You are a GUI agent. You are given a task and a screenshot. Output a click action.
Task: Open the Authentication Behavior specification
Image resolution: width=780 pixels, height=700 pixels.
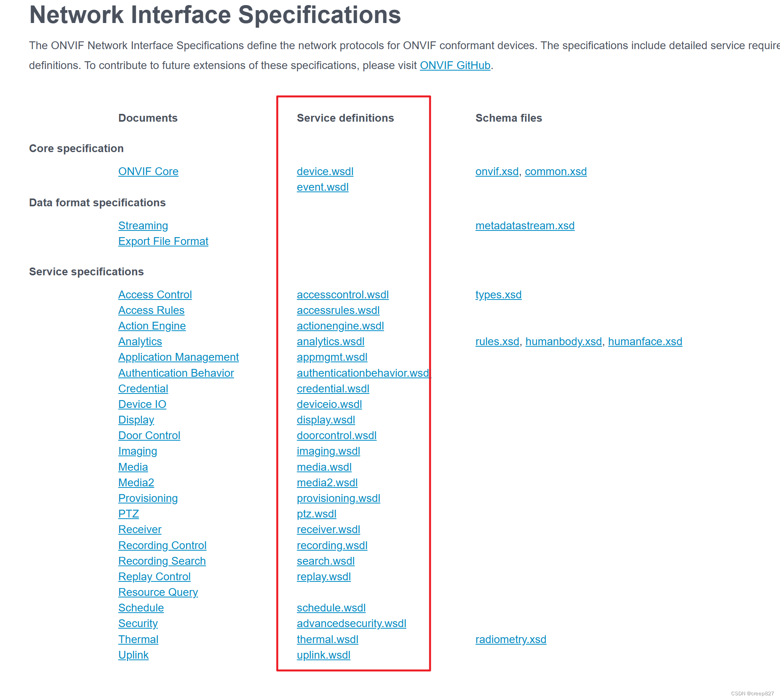(x=176, y=373)
